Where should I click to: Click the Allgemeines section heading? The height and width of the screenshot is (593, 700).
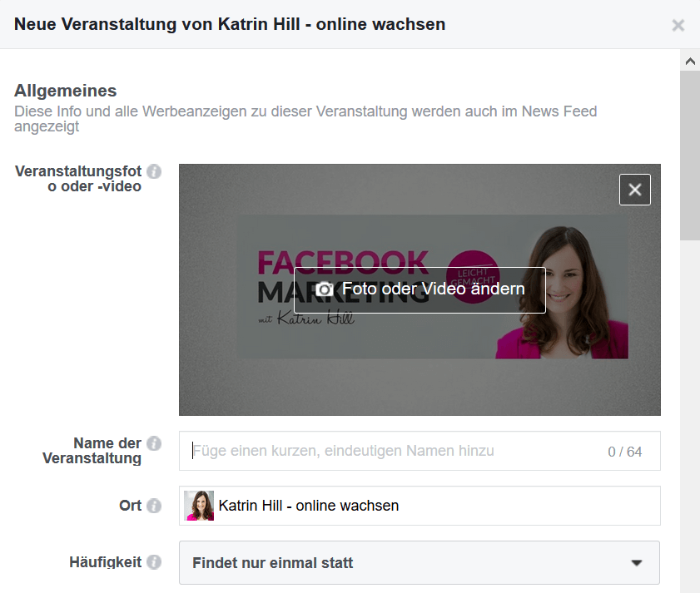point(66,91)
